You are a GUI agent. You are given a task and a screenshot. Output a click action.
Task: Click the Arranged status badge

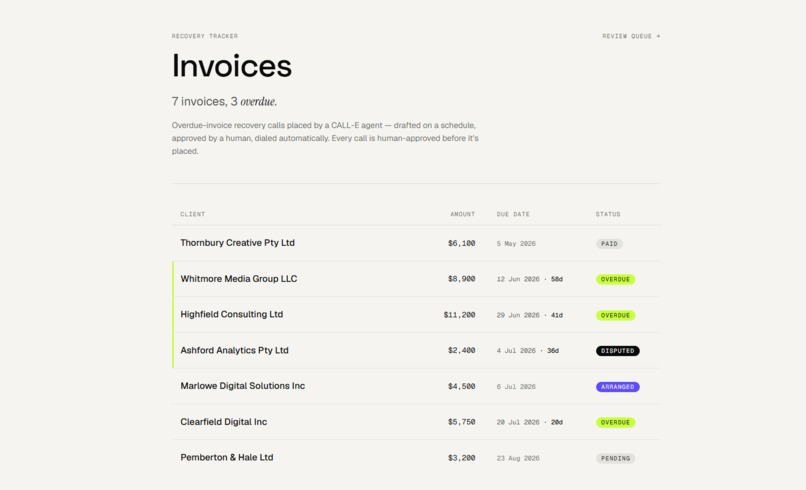[617, 387]
